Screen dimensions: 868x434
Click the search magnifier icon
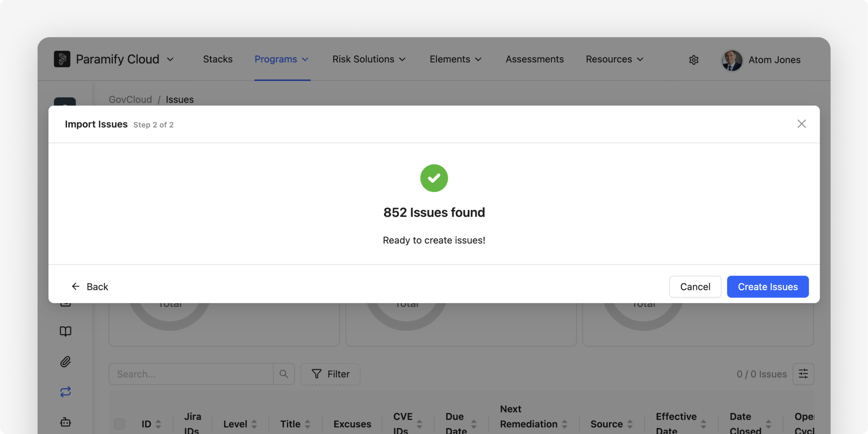(x=284, y=374)
